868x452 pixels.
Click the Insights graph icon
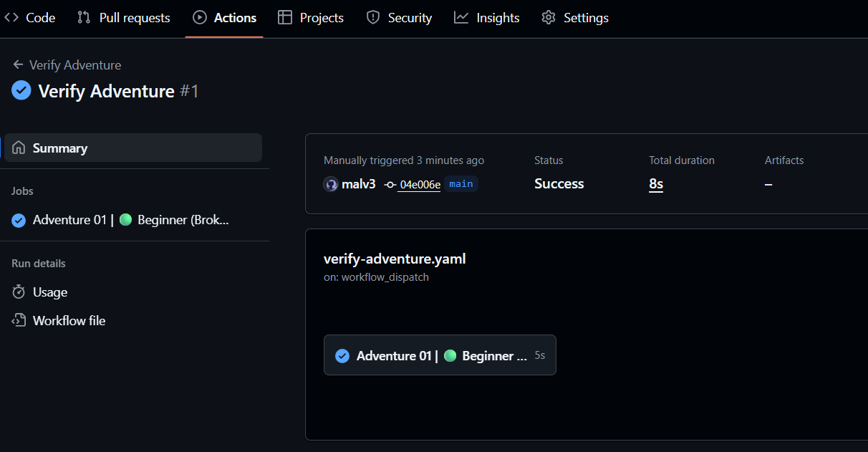click(461, 18)
